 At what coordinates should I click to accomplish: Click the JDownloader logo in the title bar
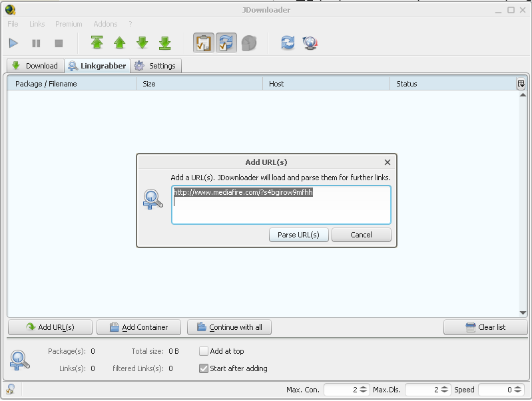(x=11, y=10)
